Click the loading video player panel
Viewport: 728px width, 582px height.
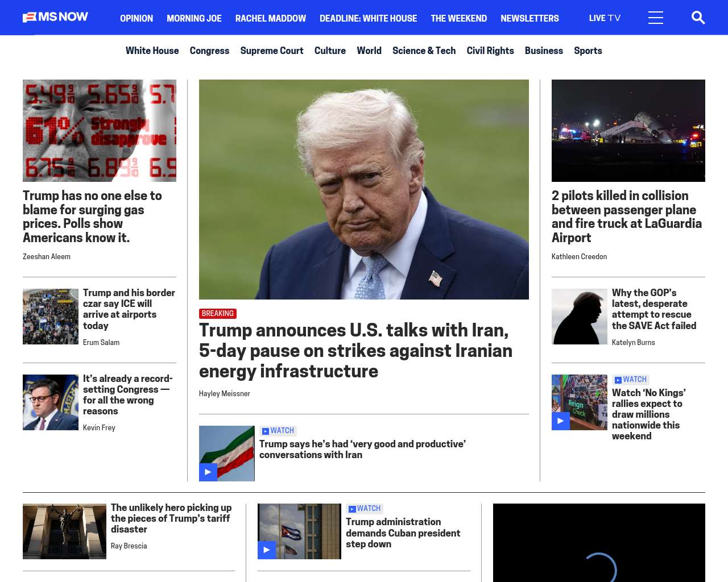(599, 543)
